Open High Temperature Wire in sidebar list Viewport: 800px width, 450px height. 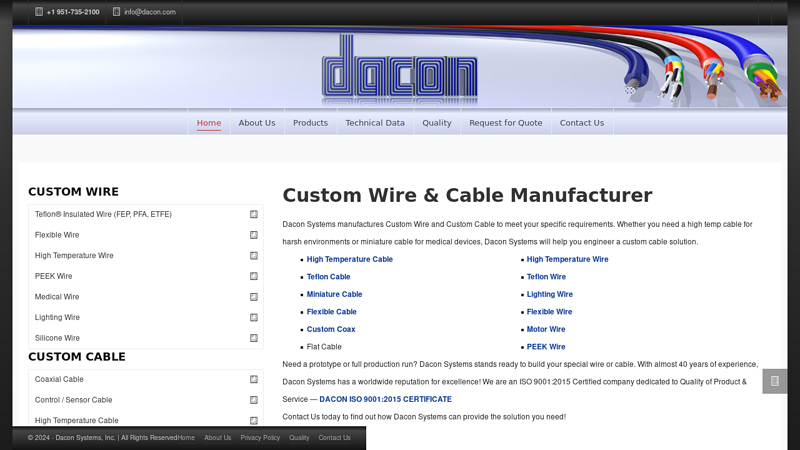pos(74,255)
